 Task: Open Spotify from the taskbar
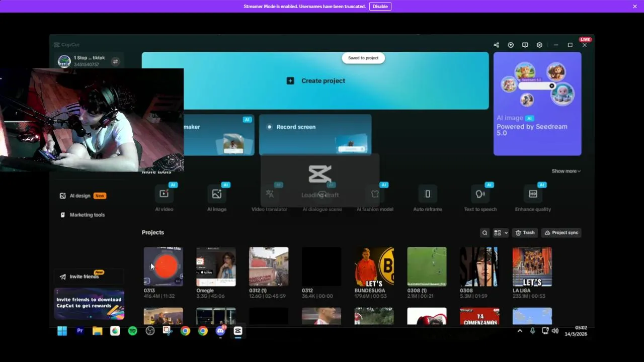click(132, 331)
